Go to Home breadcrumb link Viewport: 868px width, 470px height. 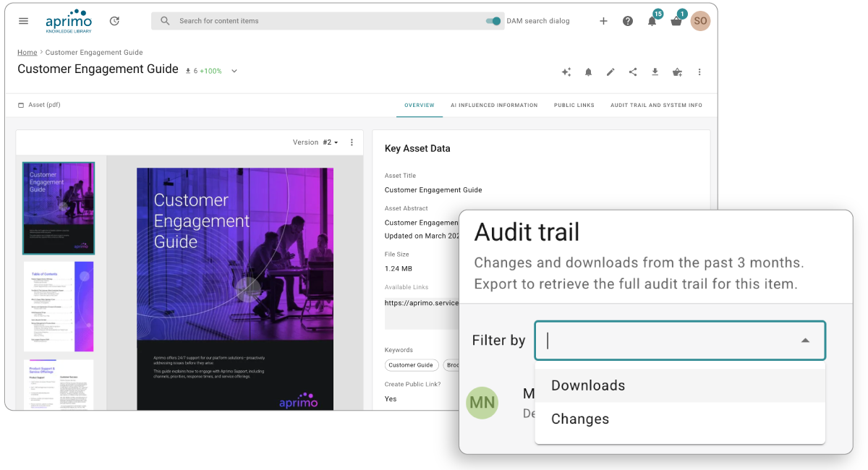27,53
